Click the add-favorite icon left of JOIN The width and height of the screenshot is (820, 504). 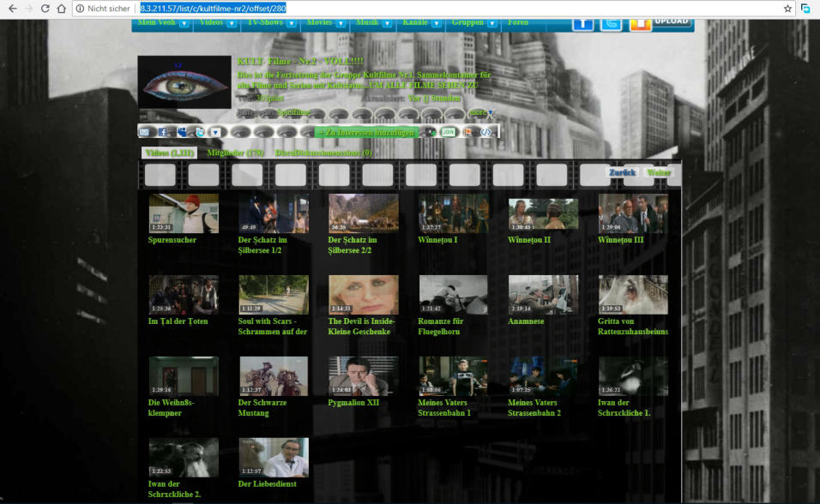tap(431, 132)
